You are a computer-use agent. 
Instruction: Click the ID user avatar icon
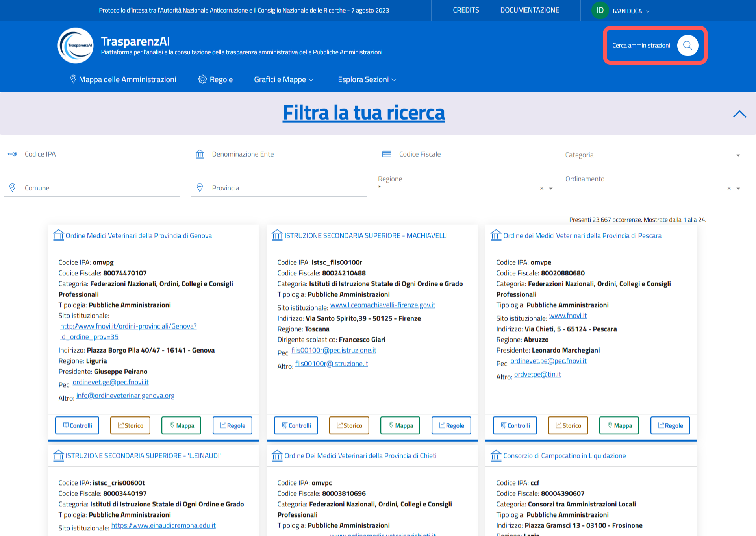(600, 11)
